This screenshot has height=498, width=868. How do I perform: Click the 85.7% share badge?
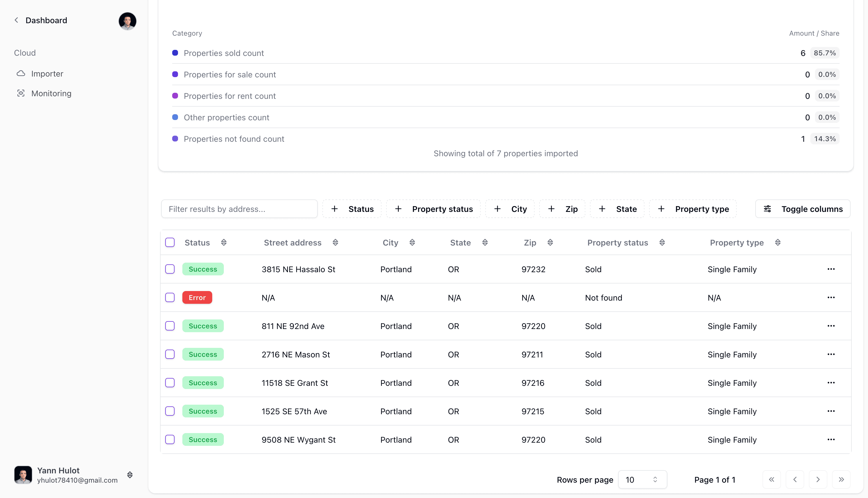[x=825, y=53]
